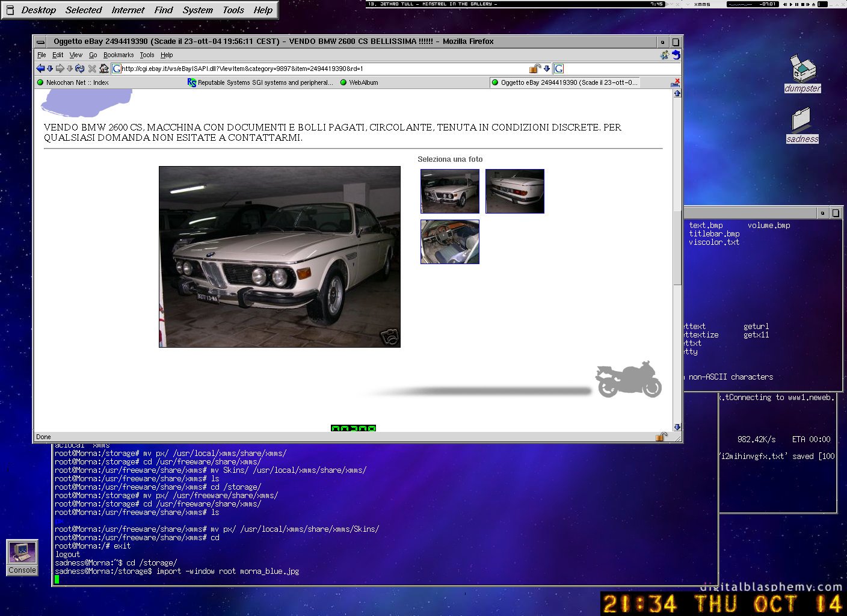Reload the page in Firefox

click(x=80, y=69)
